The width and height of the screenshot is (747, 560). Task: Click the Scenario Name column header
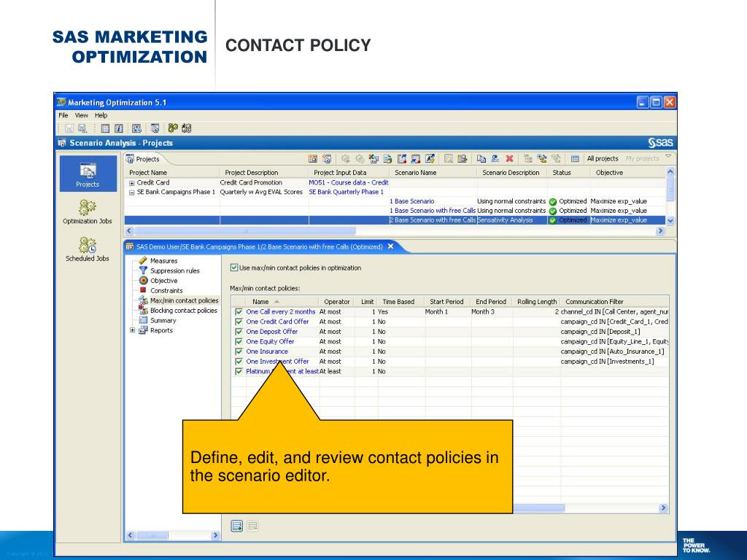pyautogui.click(x=415, y=173)
